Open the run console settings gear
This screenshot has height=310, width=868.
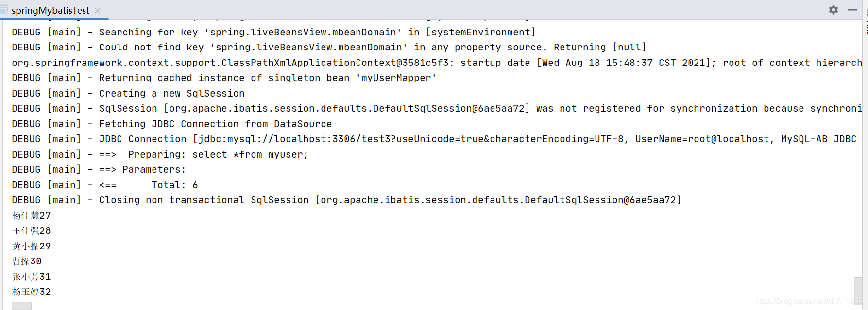834,10
